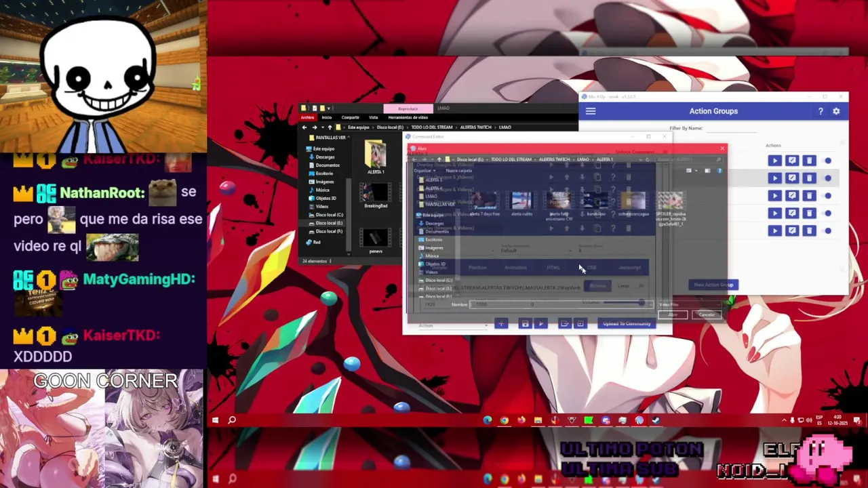
Task: Open the Action dropdown in Command Editor
Action: coord(452,326)
